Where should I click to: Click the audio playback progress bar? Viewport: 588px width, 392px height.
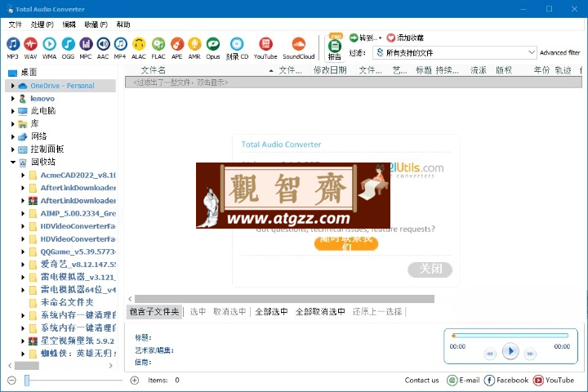click(510, 336)
